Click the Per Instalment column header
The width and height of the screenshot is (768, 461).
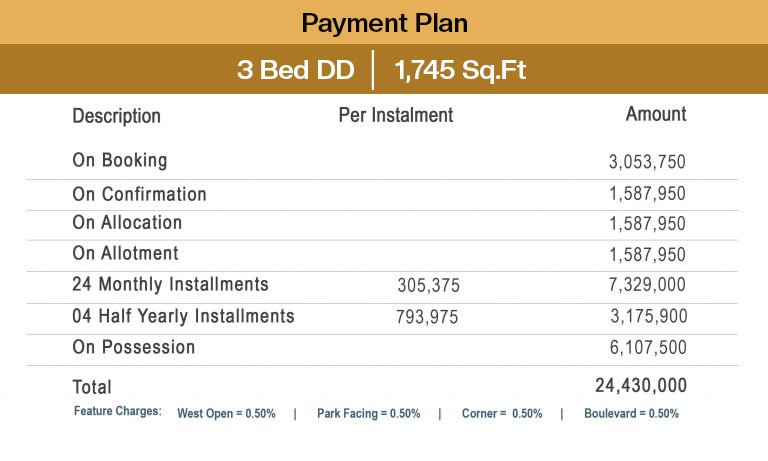pos(396,115)
